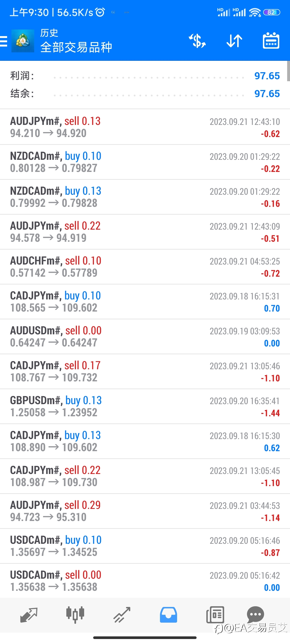Image resolution: width=290 pixels, height=644 pixels.
Task: Open the hamburger side menu
Action: (x=4, y=41)
